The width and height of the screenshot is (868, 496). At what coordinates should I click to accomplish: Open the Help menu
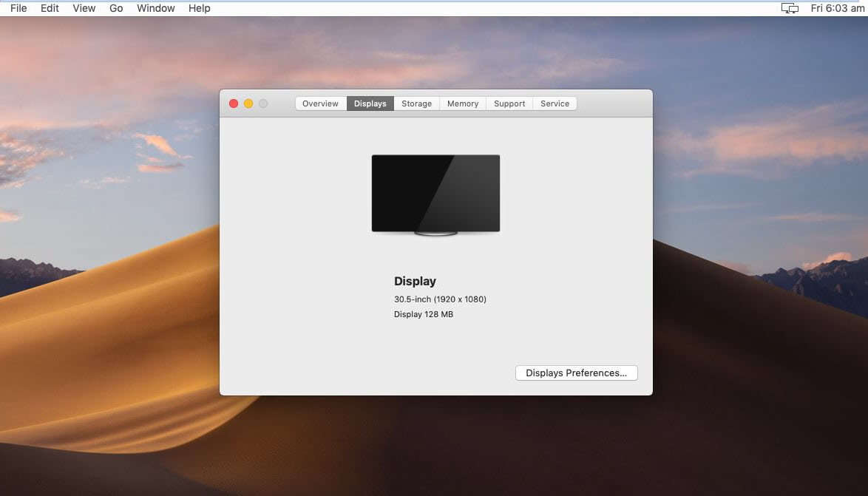click(200, 8)
